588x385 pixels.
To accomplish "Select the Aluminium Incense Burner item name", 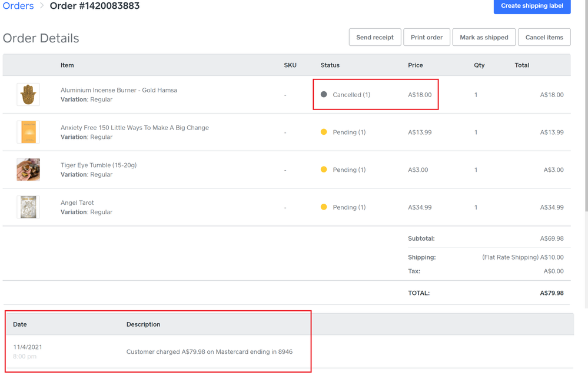I will click(118, 90).
